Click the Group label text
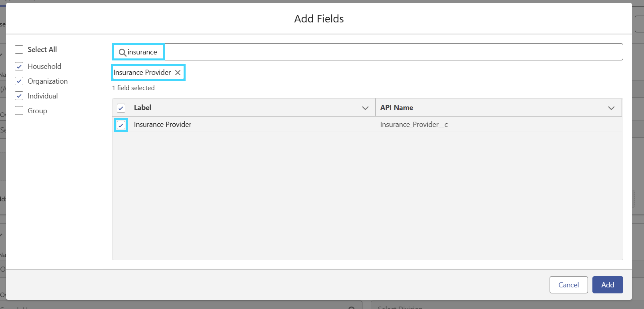Screen dimensions: 644x309 (37, 111)
